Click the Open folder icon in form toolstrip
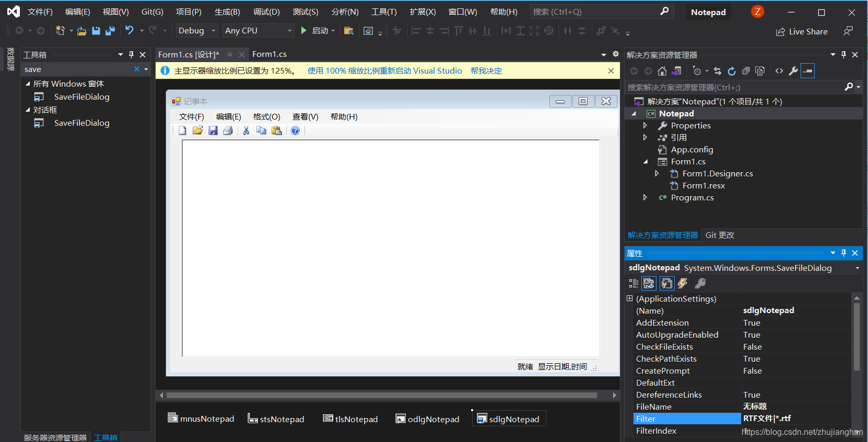 [197, 130]
